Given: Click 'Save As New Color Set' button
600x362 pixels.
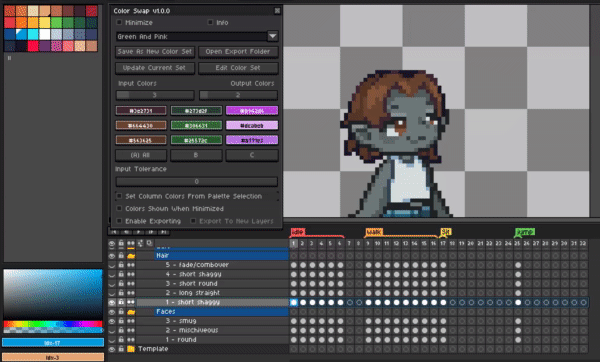Looking at the screenshot, I should [x=155, y=52].
